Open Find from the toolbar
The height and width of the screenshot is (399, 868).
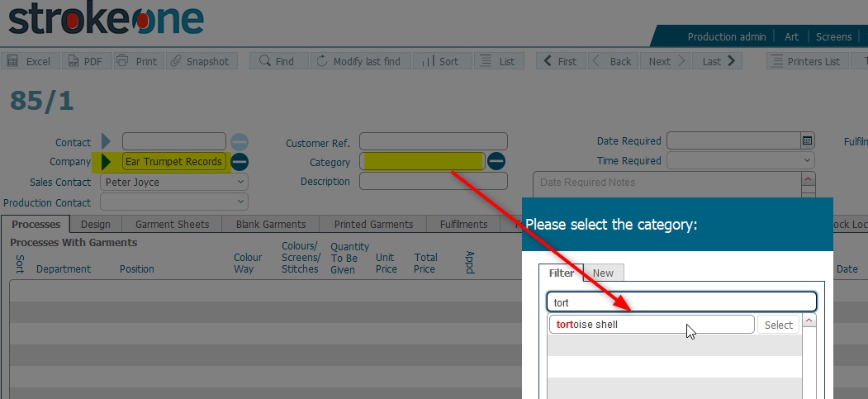(277, 61)
